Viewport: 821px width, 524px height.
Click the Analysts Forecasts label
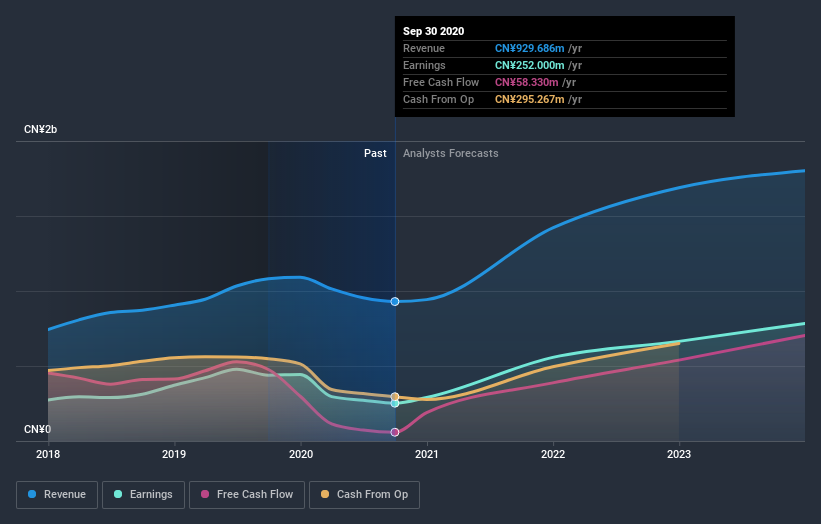(451, 153)
